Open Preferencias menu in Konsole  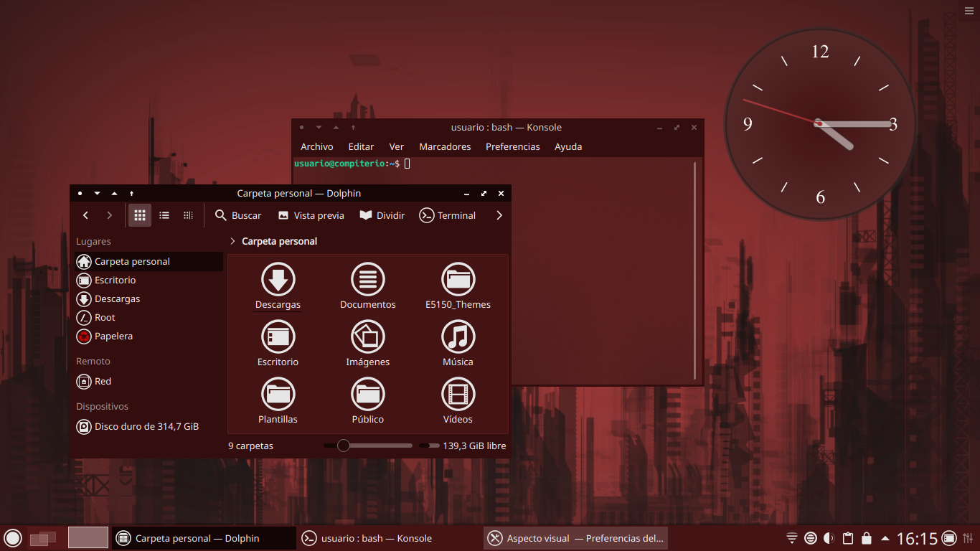point(513,146)
